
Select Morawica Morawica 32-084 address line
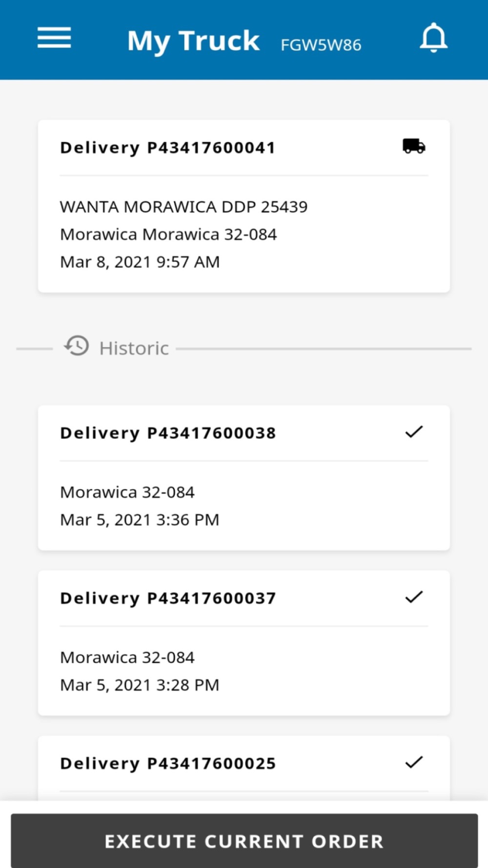[x=168, y=234]
